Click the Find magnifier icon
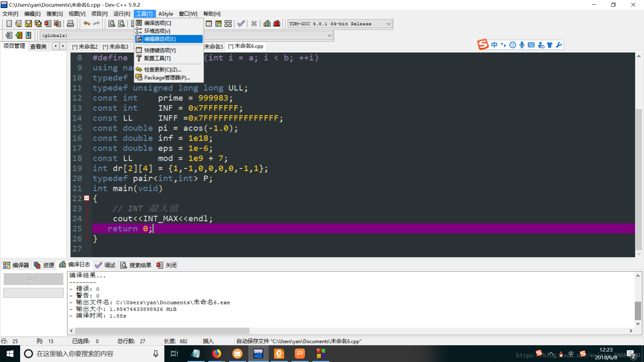This screenshot has width=644, height=362. [x=112, y=23]
